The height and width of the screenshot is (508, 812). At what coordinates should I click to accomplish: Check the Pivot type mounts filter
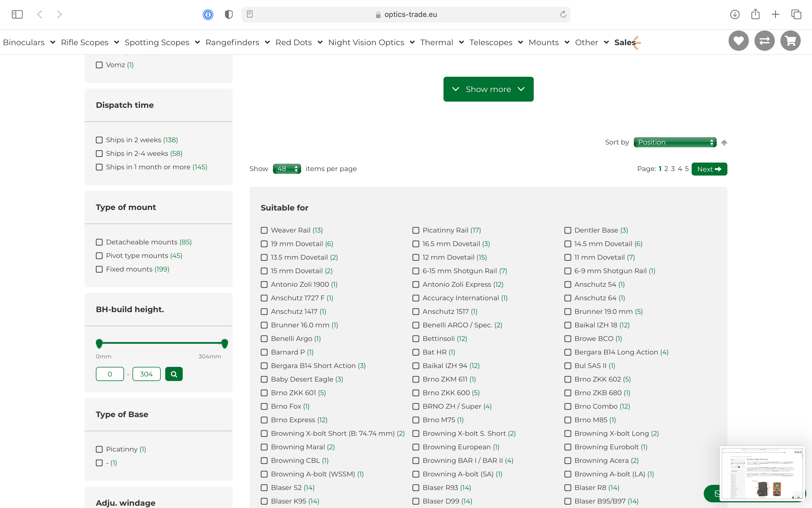click(x=99, y=256)
